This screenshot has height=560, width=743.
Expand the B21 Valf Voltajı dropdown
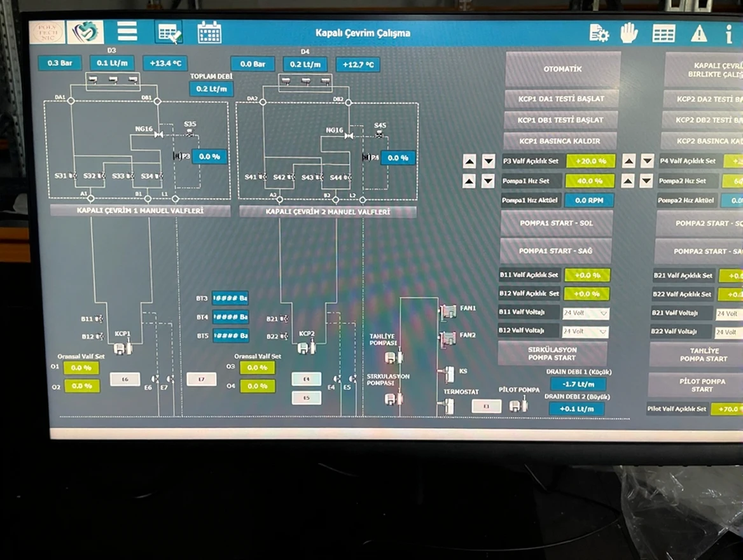(729, 314)
